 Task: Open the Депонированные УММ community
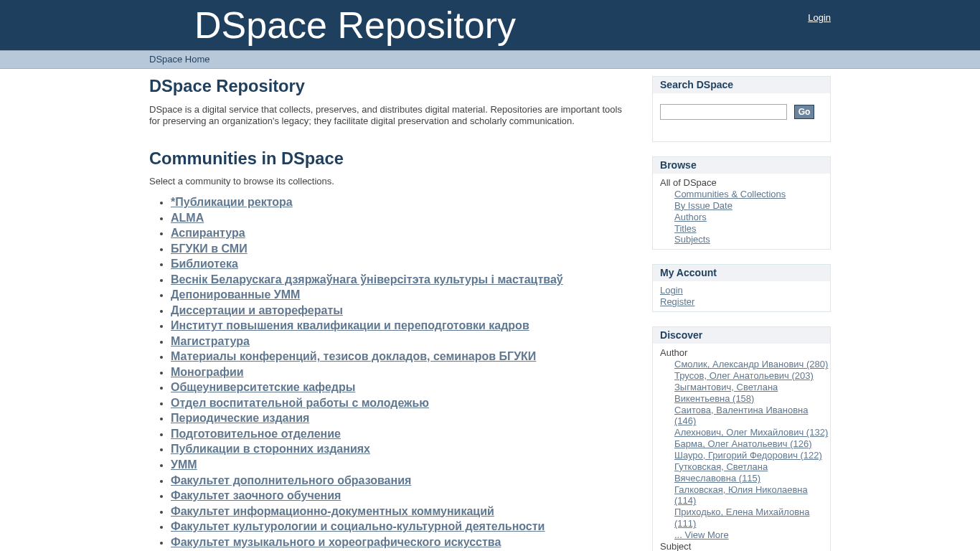coord(235,295)
